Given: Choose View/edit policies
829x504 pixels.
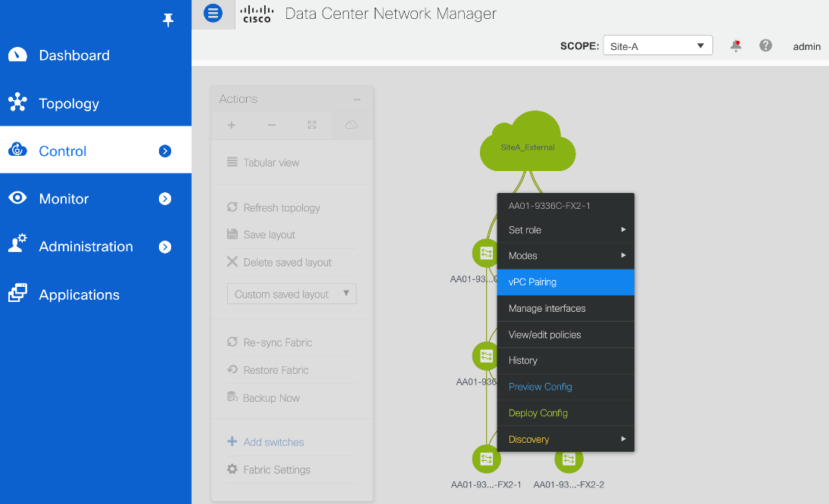Looking at the screenshot, I should tap(566, 334).
